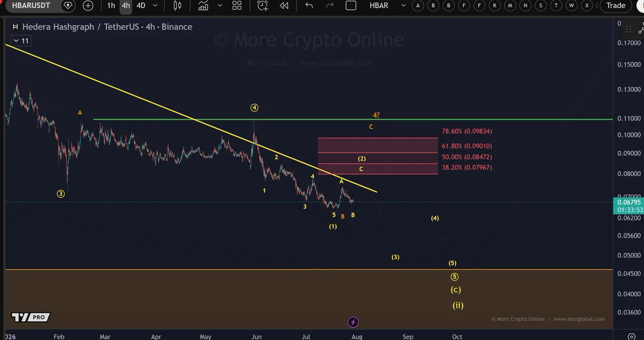The image size is (644, 340).
Task: Click the TradingView PRO logo
Action: point(31,317)
